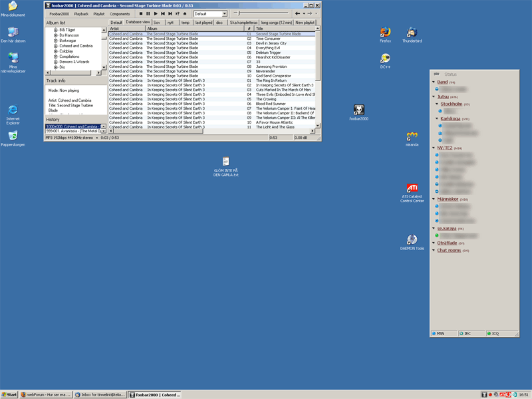Pause the current track in foobar2000
This screenshot has width=532, height=399.
(148, 14)
